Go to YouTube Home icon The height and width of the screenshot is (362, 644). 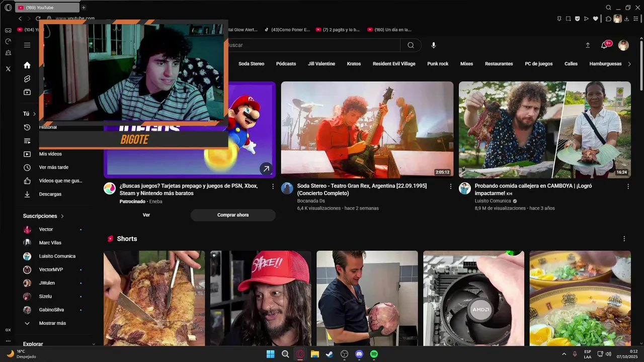click(27, 65)
